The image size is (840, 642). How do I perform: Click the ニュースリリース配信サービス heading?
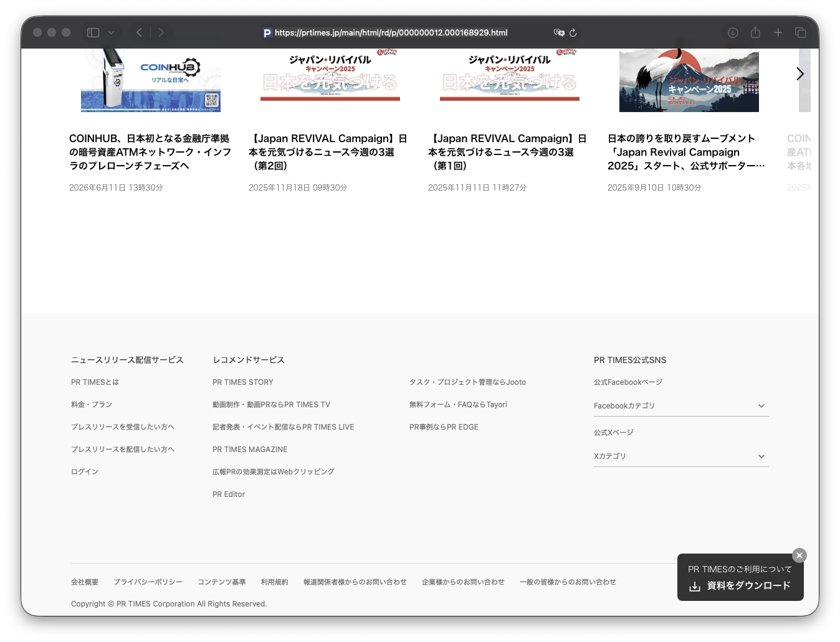point(127,360)
